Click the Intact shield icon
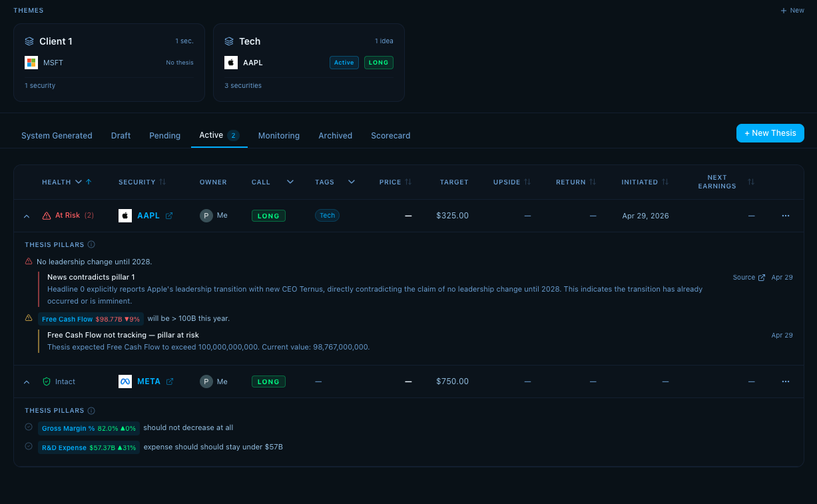817x504 pixels. coord(47,381)
